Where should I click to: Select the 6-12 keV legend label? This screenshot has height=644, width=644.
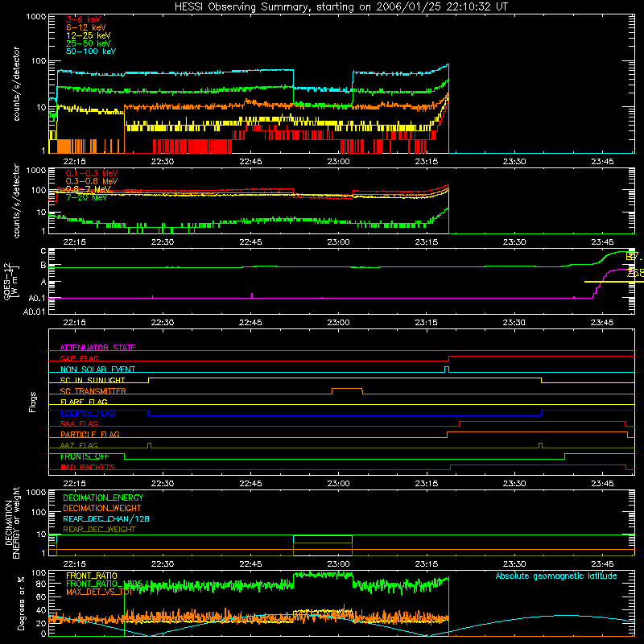pyautogui.click(x=86, y=27)
